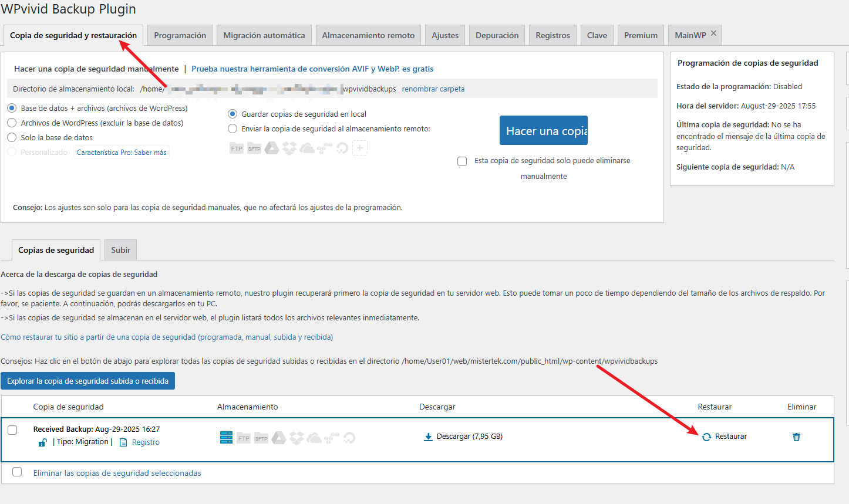The width and height of the screenshot is (849, 504).
Task: Click the plus icon to add remote storage
Action: [x=360, y=148]
